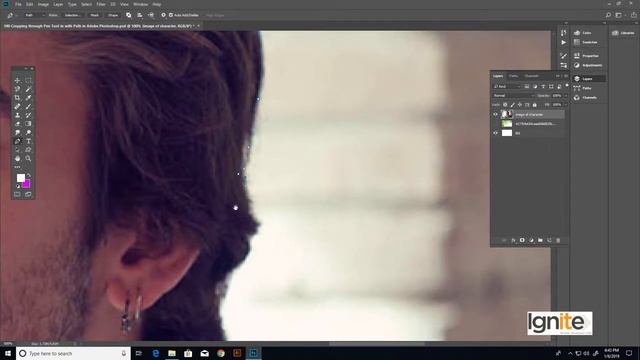The width and height of the screenshot is (640, 360).
Task: Hide the image of character layer
Action: (x=496, y=114)
